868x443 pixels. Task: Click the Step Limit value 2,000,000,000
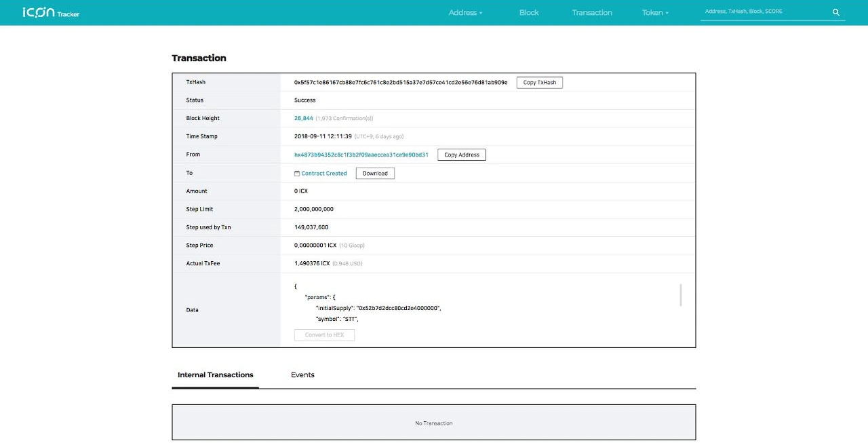click(314, 209)
